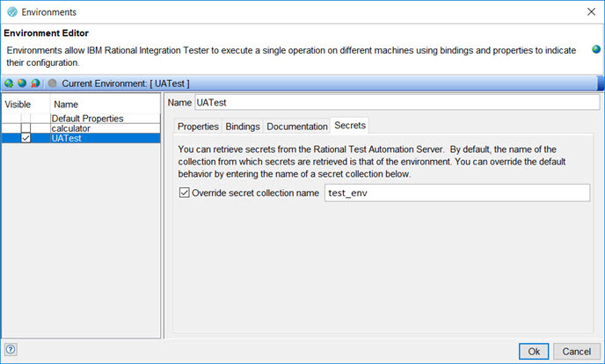Close the Environments dialog with the X
The height and width of the screenshot is (364, 605).
click(x=591, y=12)
